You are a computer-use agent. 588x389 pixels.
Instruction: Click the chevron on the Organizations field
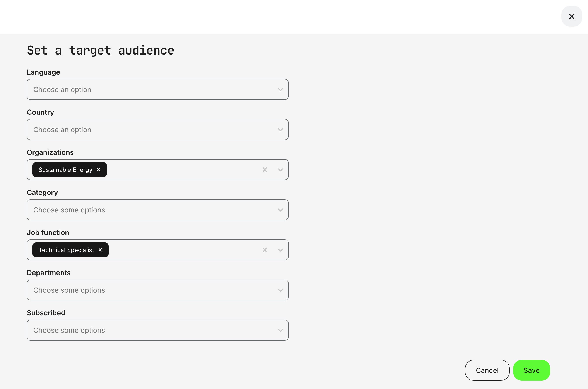tap(280, 169)
